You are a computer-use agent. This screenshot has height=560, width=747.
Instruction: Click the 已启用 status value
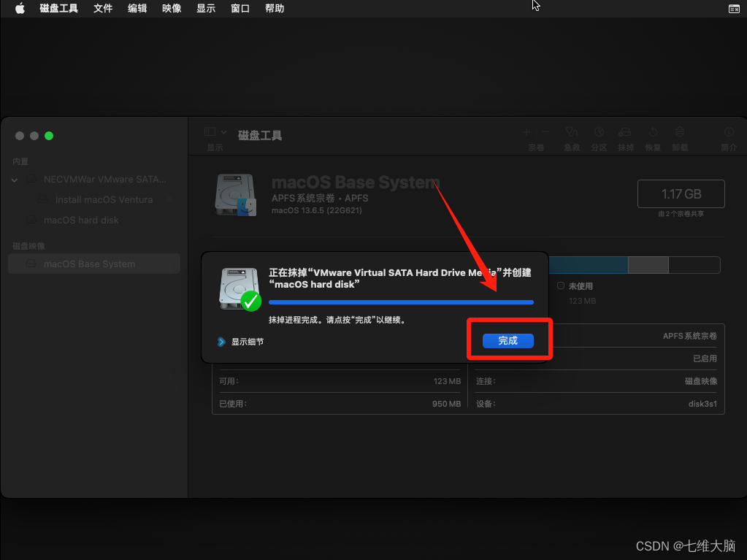click(705, 358)
